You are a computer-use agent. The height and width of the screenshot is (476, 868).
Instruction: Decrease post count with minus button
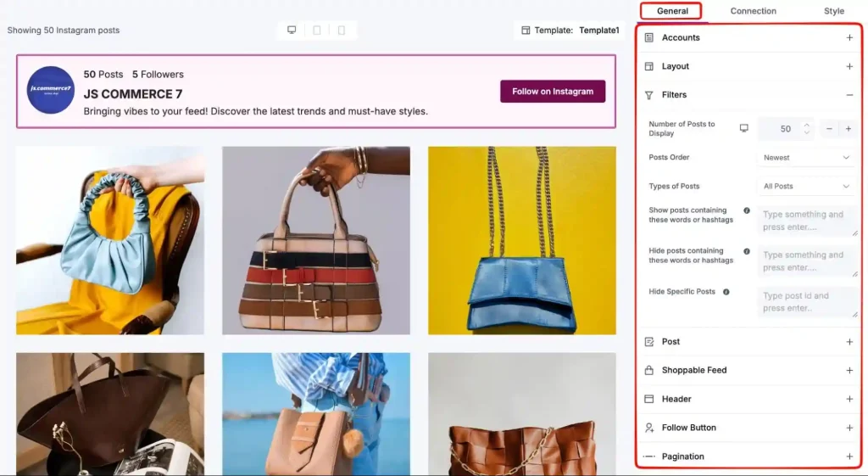(x=829, y=129)
